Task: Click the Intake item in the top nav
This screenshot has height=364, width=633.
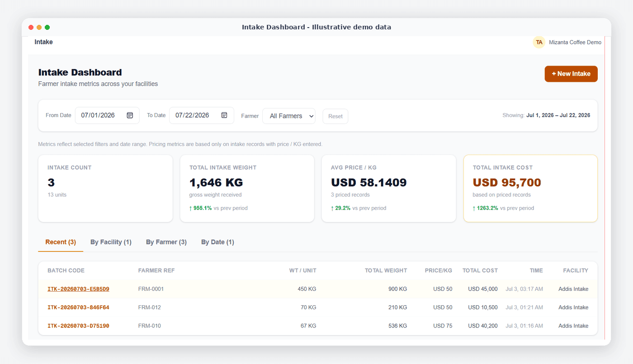Action: tap(43, 42)
